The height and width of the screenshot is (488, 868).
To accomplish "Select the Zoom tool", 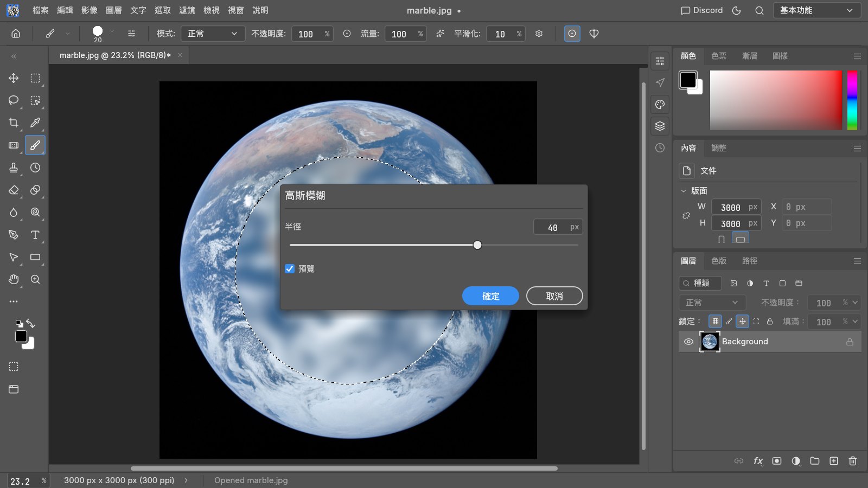I will pyautogui.click(x=35, y=279).
